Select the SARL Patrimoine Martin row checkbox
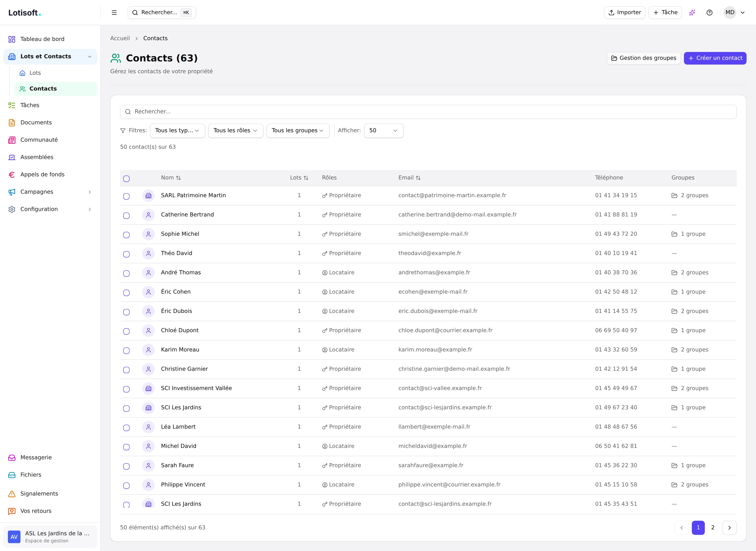 click(126, 196)
